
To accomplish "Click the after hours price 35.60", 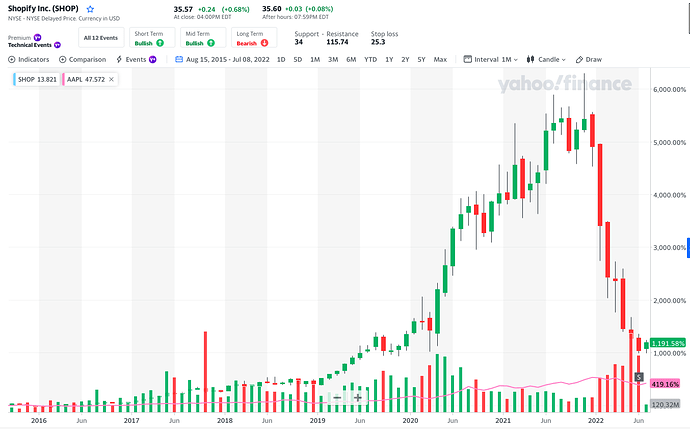I will (x=272, y=9).
